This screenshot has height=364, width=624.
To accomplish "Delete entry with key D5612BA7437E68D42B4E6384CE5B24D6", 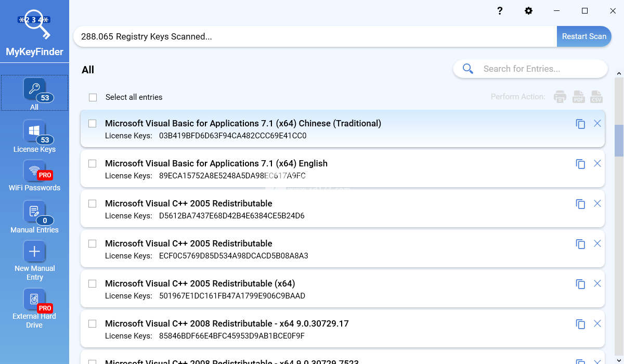I will (597, 203).
